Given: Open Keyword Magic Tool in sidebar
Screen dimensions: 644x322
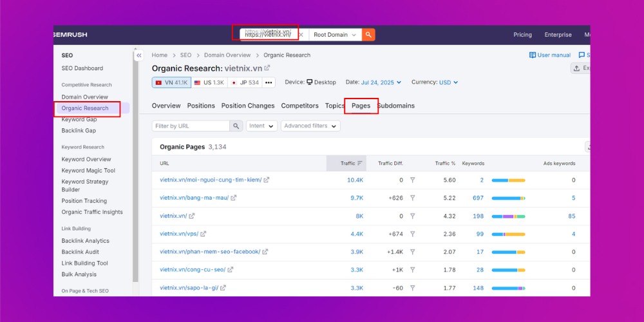Looking at the screenshot, I should click(x=88, y=171).
